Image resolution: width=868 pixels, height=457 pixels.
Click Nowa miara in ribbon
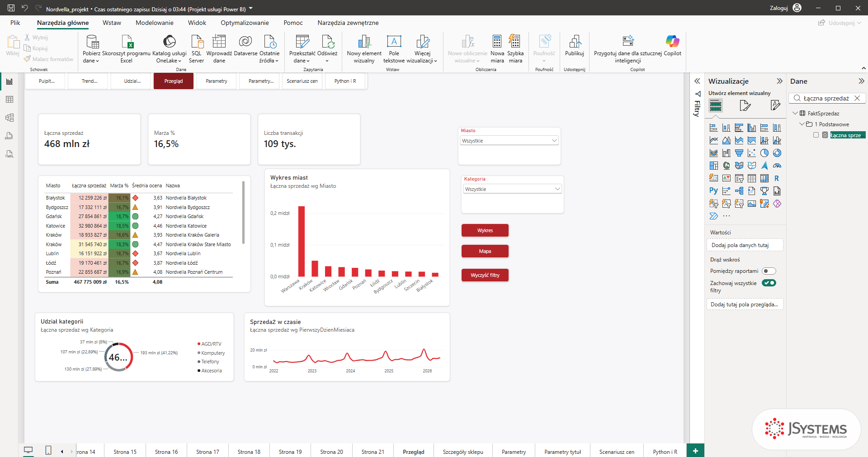pos(497,48)
